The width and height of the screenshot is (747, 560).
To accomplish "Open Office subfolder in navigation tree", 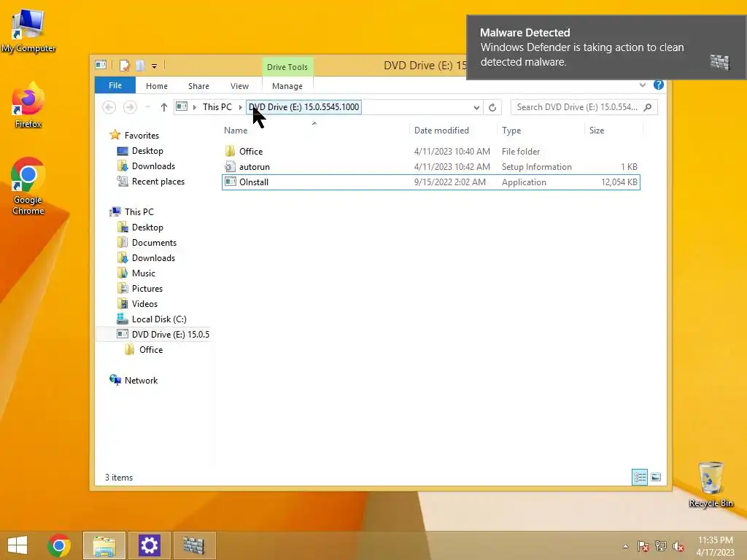I will coord(151,350).
